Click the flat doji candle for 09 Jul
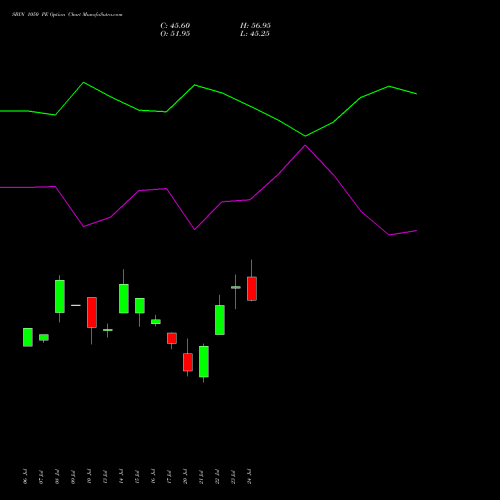Screen dimensions: 500x500 click(x=76, y=305)
